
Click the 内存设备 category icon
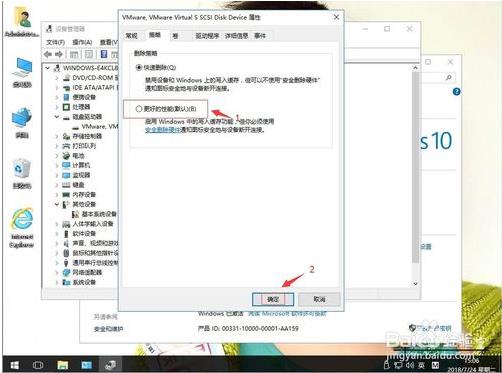[x=66, y=194]
